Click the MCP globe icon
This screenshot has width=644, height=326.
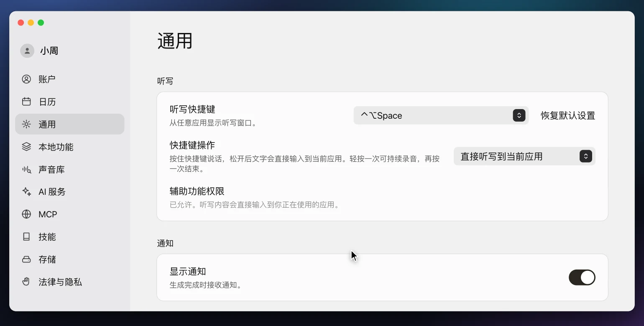pos(26,214)
